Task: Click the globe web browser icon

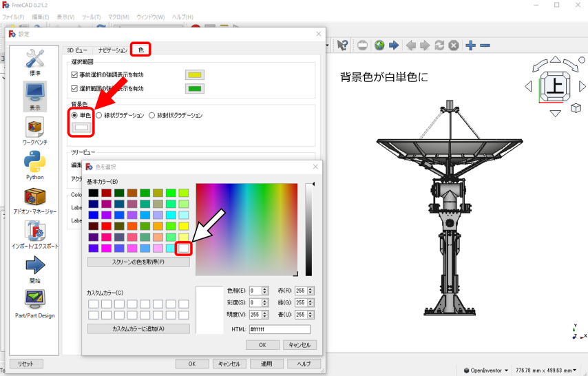Action: click(379, 45)
